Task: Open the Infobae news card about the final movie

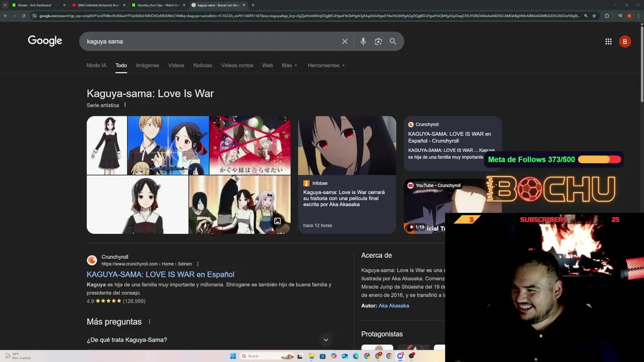Action: pos(347,174)
